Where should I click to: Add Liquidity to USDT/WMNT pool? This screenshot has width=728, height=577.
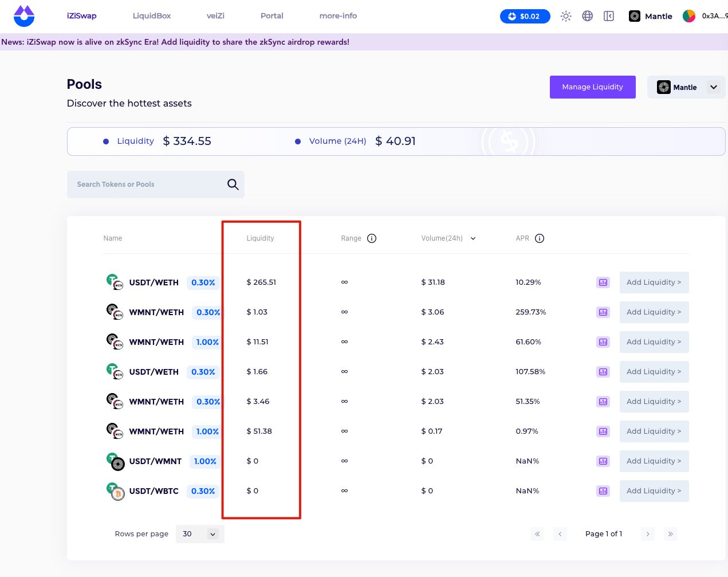point(654,461)
